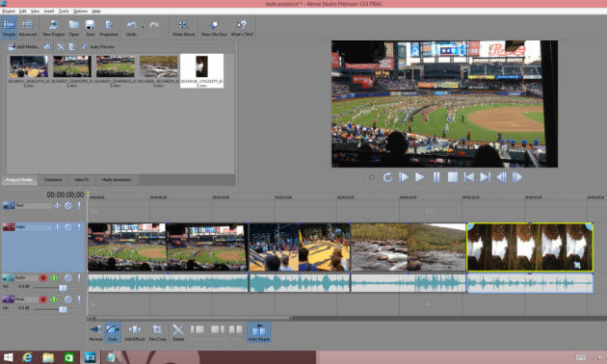Click the Music track volume slider handle

click(x=63, y=309)
